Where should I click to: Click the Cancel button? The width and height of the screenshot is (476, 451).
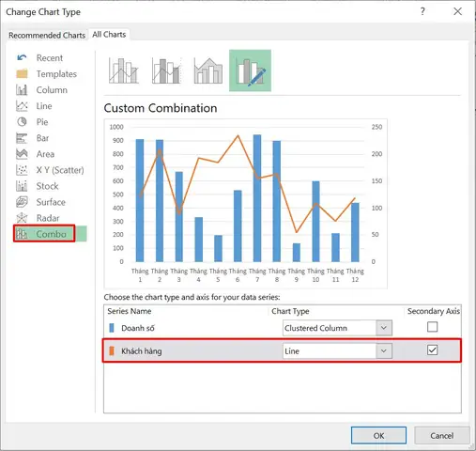click(x=442, y=435)
